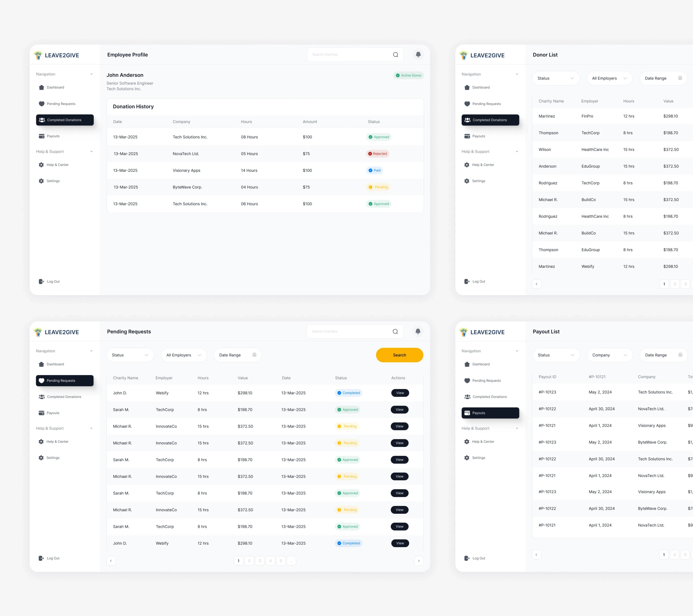Click Pending Requests heart icon in Employee Profile sidebar
This screenshot has width=693, height=616.
point(41,104)
